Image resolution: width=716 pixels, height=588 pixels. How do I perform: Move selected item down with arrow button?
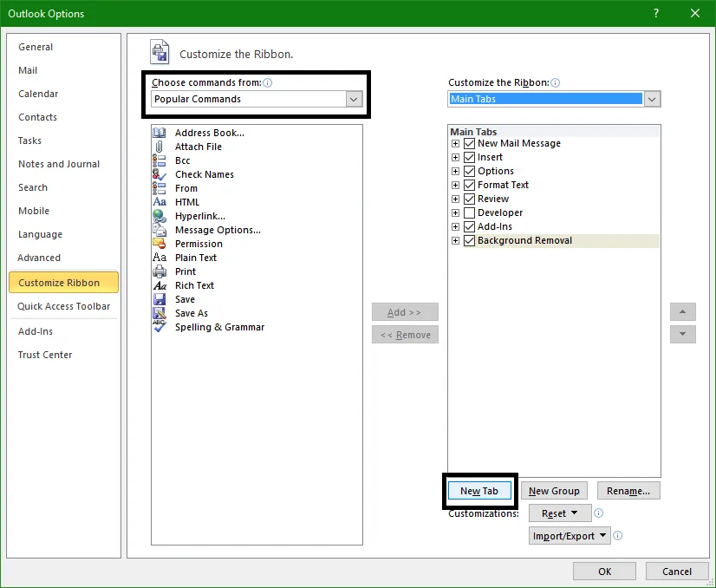[x=683, y=334]
